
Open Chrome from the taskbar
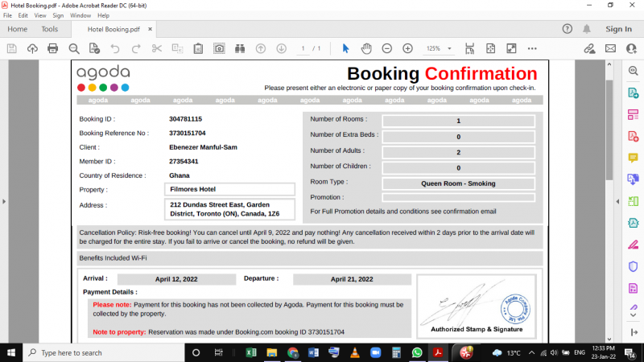point(292,352)
